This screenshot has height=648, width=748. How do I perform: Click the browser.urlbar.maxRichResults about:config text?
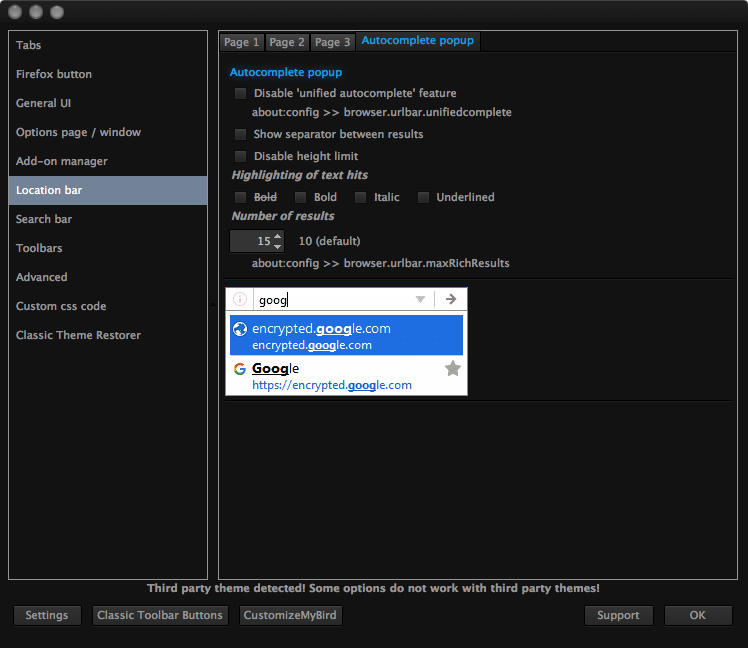[381, 263]
